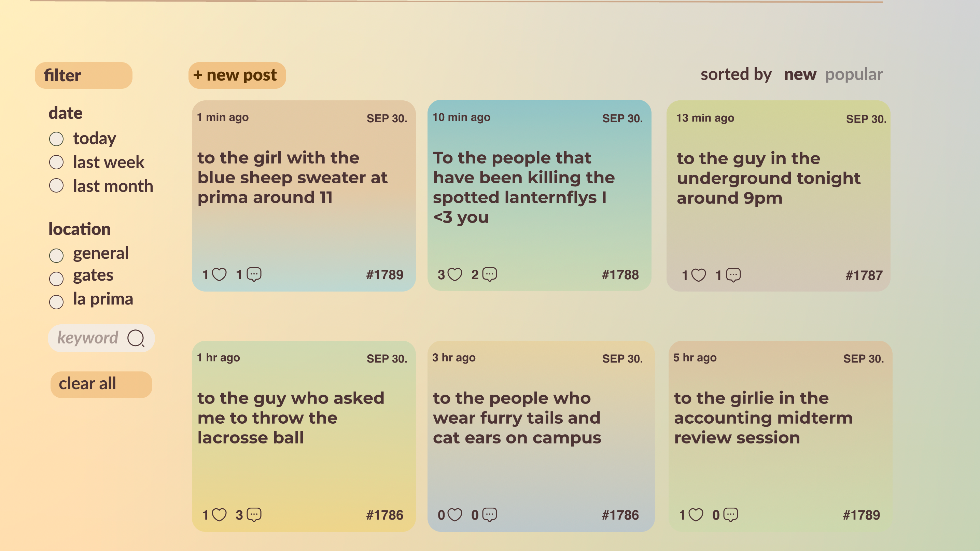Like the underground tonight post
The height and width of the screenshot is (551, 980).
coord(698,275)
